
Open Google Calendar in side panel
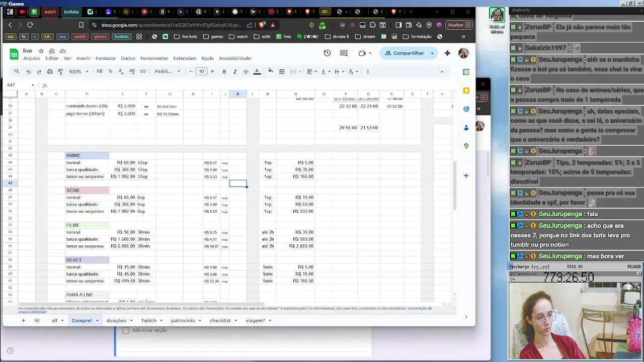(466, 72)
